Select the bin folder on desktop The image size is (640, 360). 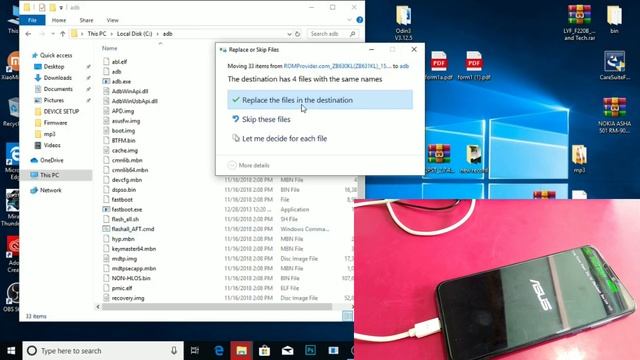click(x=614, y=19)
